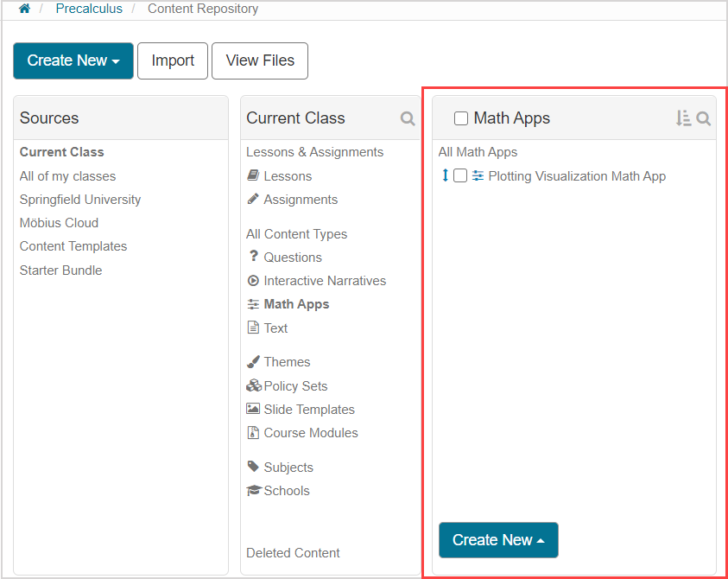Screen dimensions: 728x579
Task: Select Questions content type
Action: pyautogui.click(x=292, y=258)
